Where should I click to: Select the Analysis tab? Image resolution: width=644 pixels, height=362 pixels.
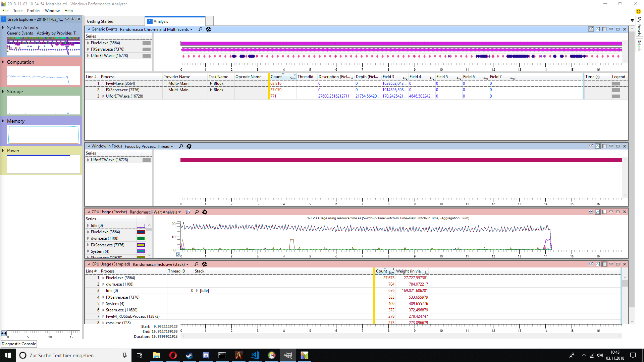pyautogui.click(x=175, y=21)
